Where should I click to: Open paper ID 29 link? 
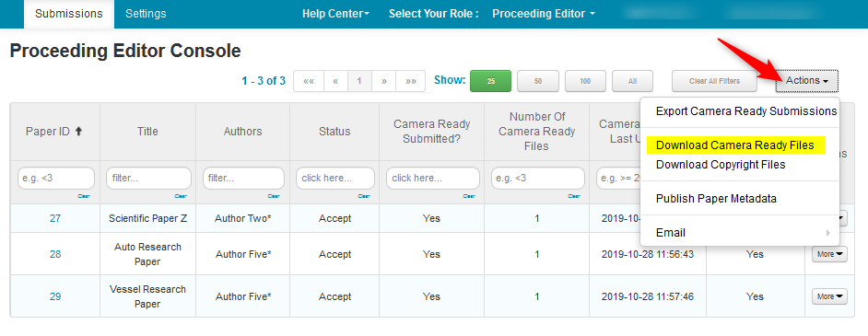(x=54, y=296)
